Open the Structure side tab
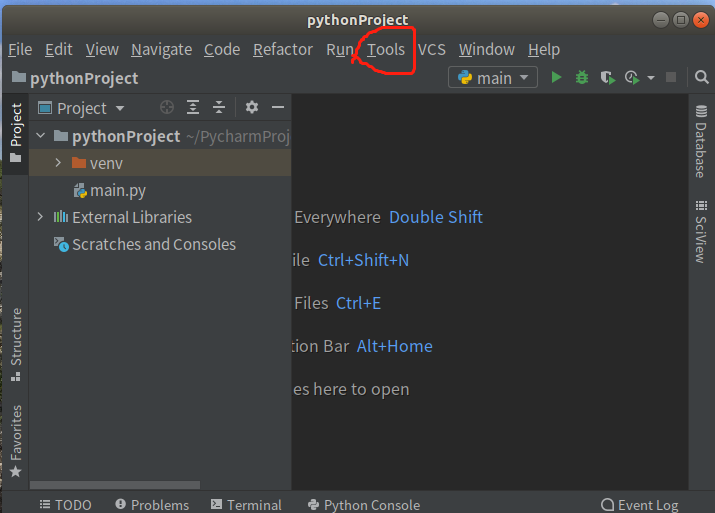 pos(16,344)
